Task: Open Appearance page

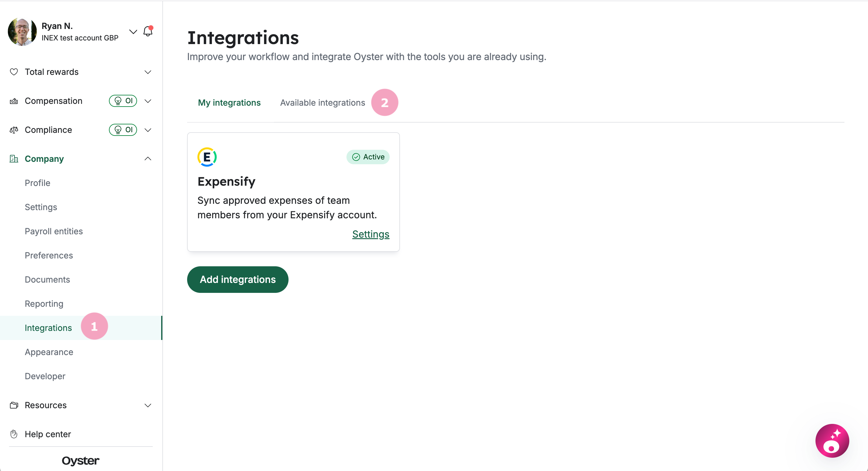Action: (x=49, y=352)
